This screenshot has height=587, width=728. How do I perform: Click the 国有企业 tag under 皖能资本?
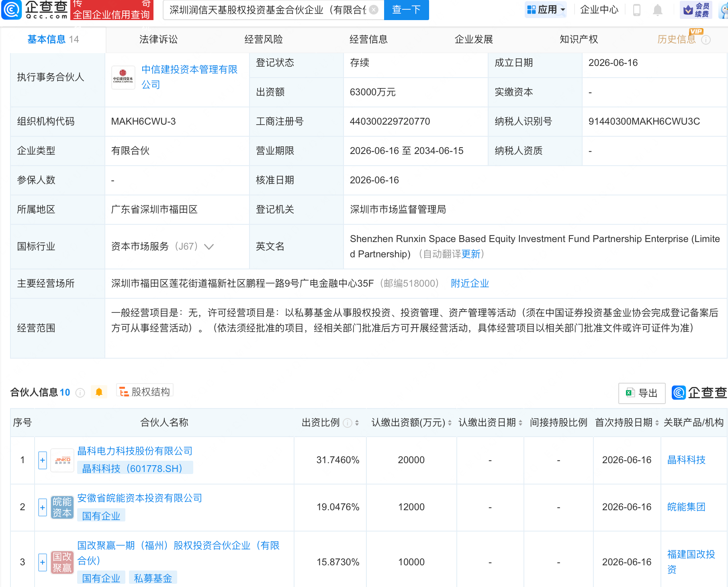tap(101, 516)
